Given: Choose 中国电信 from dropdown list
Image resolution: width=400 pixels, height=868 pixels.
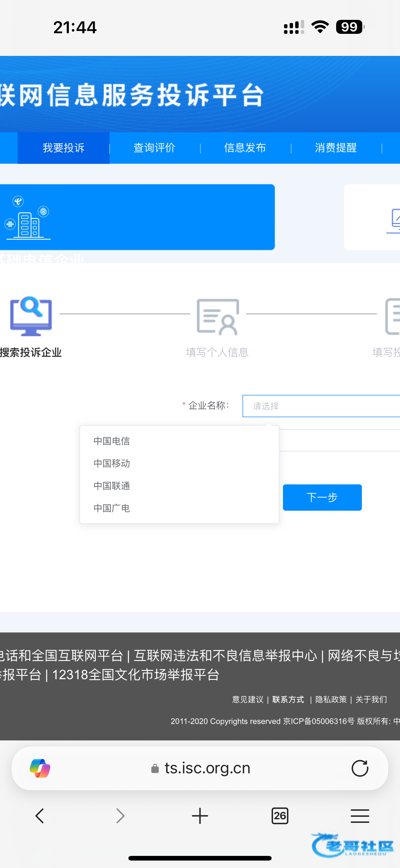Looking at the screenshot, I should 112,441.
